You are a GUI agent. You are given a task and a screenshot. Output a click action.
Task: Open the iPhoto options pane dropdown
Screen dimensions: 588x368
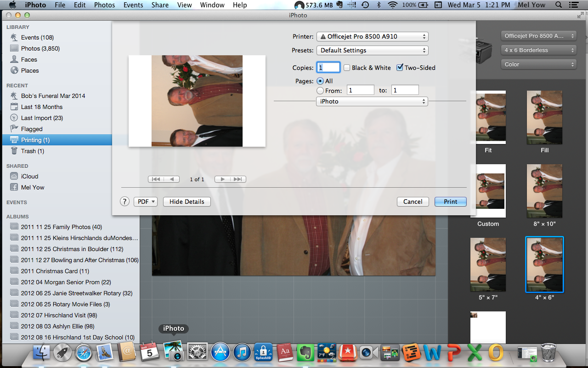point(372,101)
